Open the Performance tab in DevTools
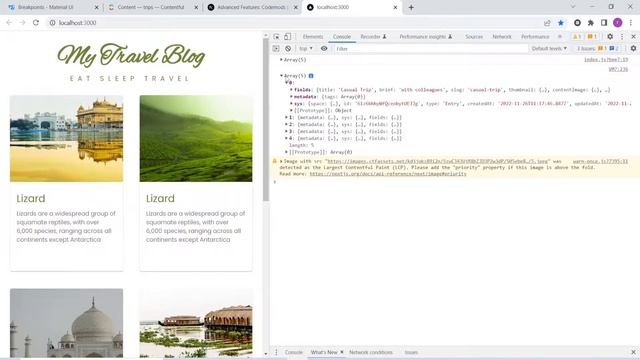640x360 pixels. pyautogui.click(x=535, y=37)
